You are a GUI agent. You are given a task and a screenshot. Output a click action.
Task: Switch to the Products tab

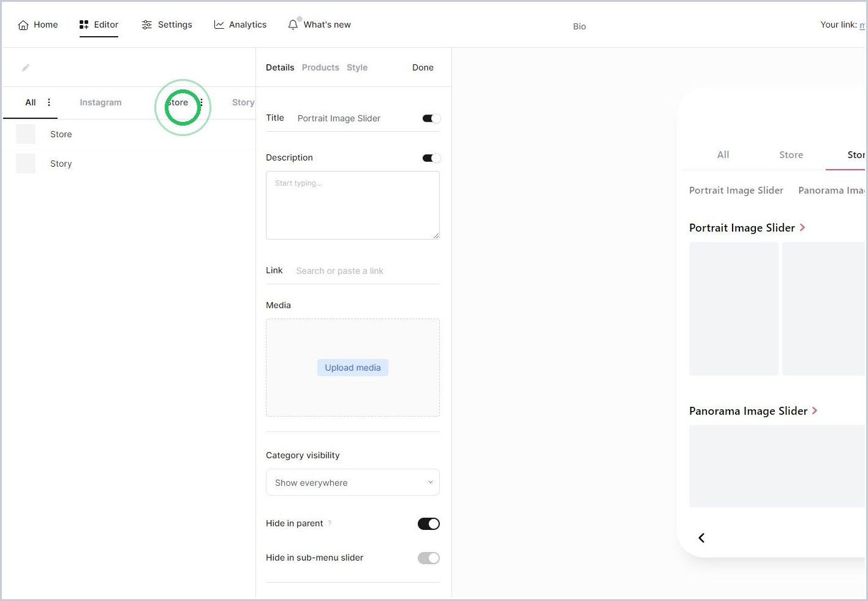click(x=320, y=67)
